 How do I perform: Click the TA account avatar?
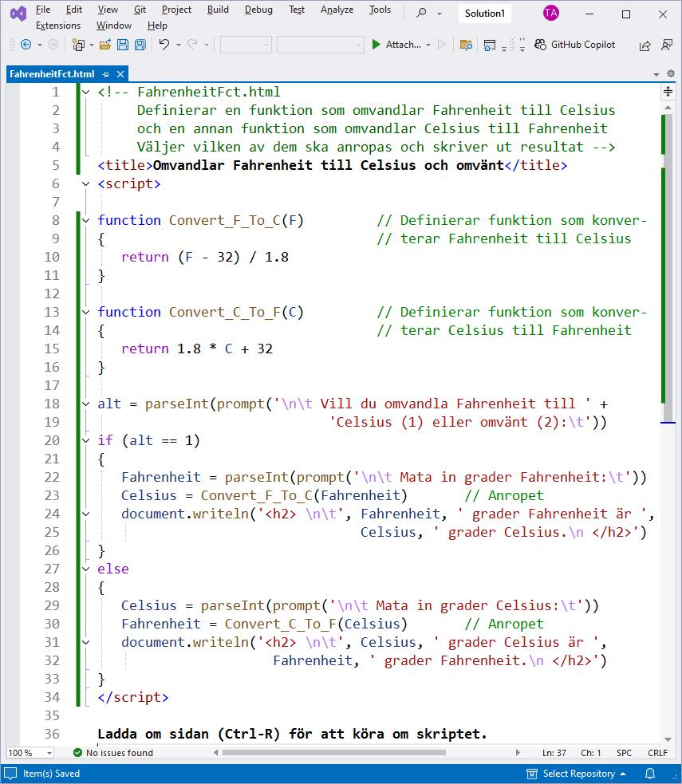(x=550, y=14)
